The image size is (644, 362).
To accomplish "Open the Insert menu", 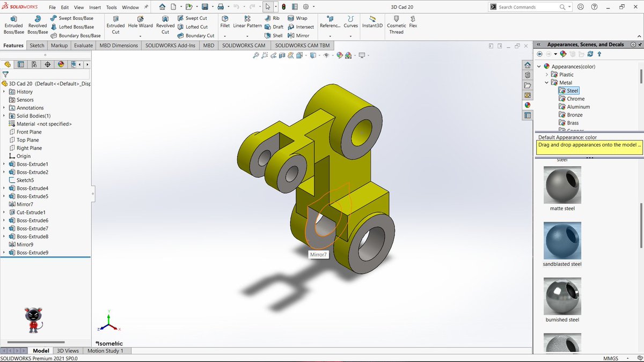I will pyautogui.click(x=95, y=7).
